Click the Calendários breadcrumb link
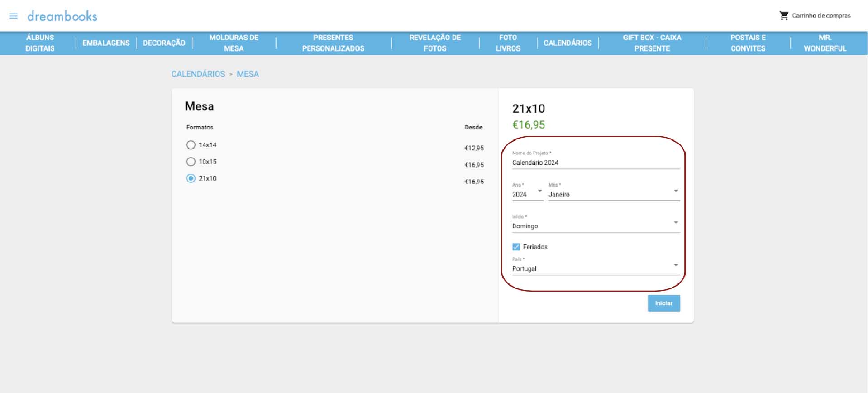The image size is (868, 393). (x=198, y=74)
